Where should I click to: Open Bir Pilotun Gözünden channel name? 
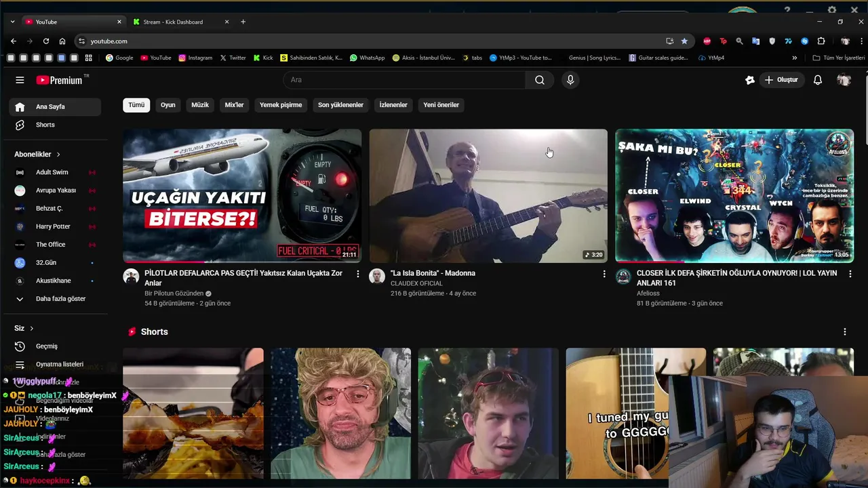coord(174,293)
